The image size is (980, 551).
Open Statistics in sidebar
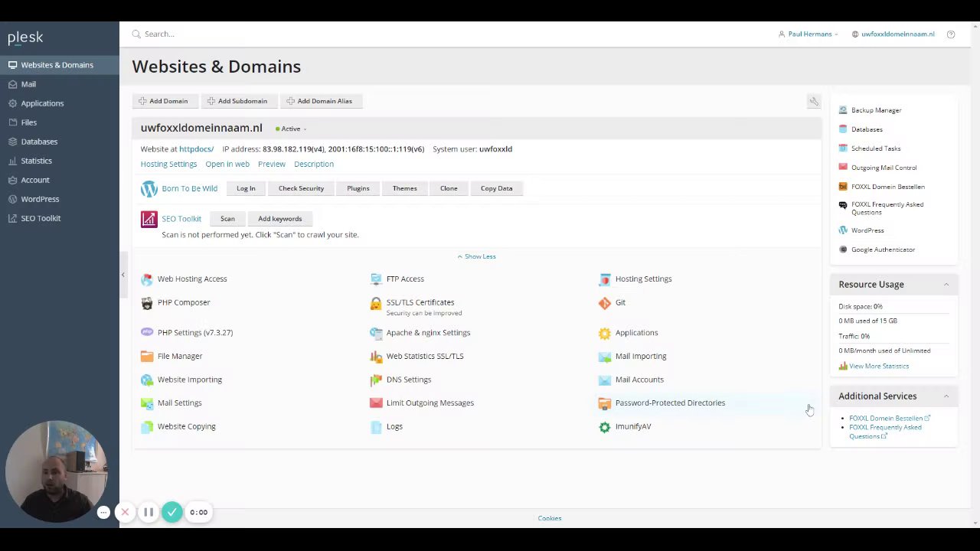(60, 161)
